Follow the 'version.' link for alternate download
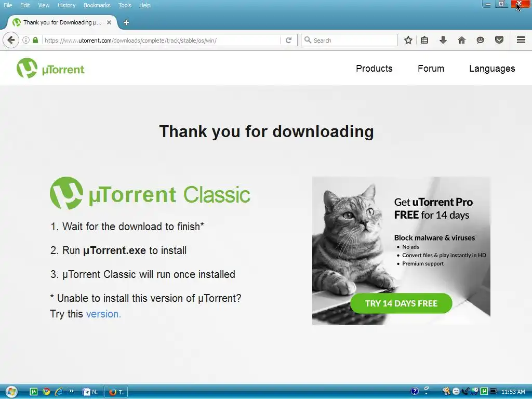This screenshot has width=532, height=399. point(103,314)
